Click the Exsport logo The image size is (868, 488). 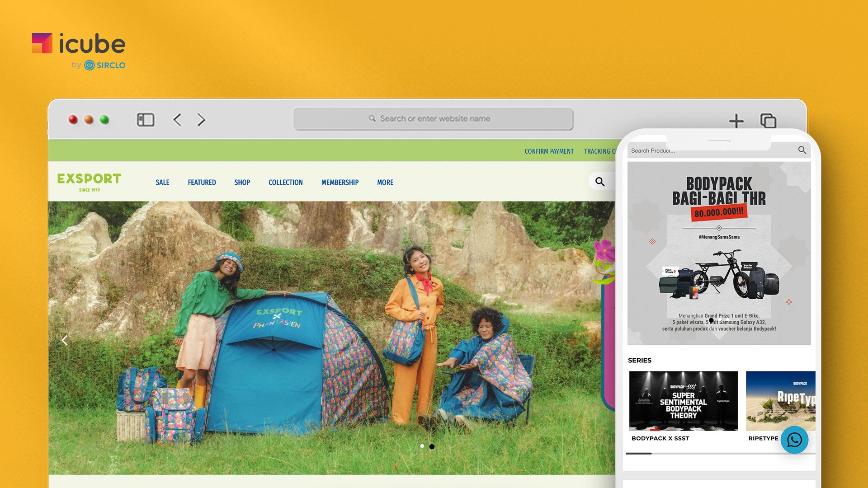[x=89, y=182]
